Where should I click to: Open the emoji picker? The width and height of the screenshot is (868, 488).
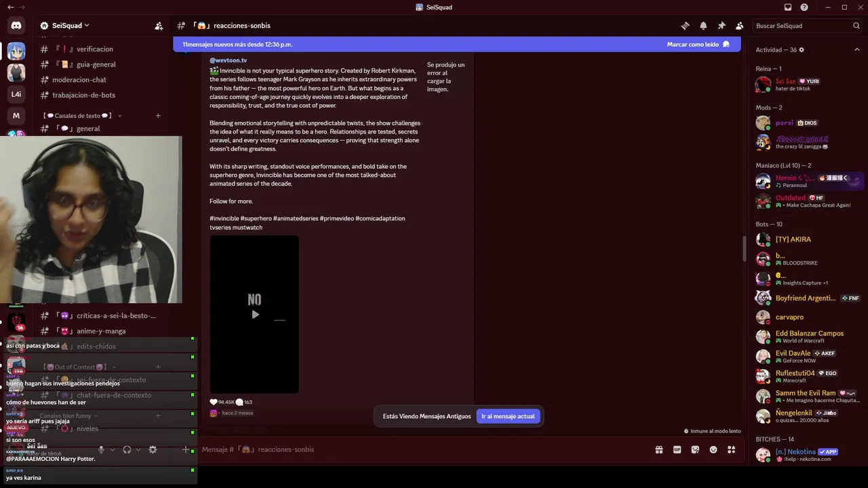(713, 449)
